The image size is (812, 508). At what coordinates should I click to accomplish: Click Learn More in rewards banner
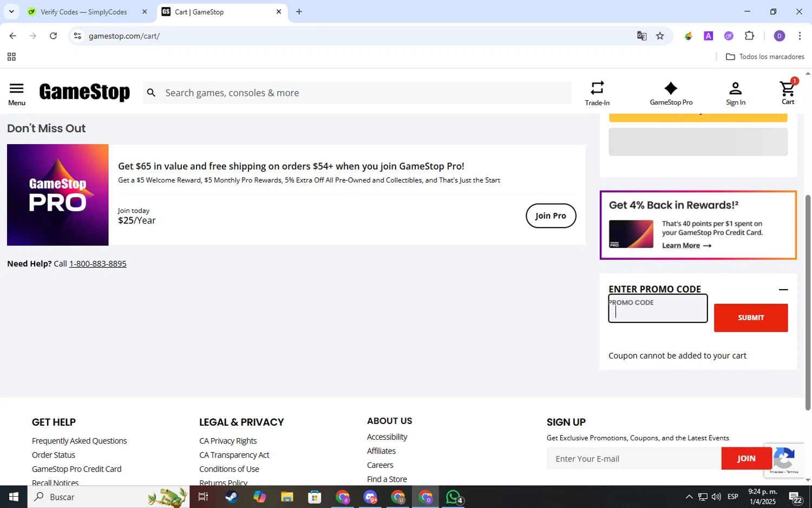(686, 245)
